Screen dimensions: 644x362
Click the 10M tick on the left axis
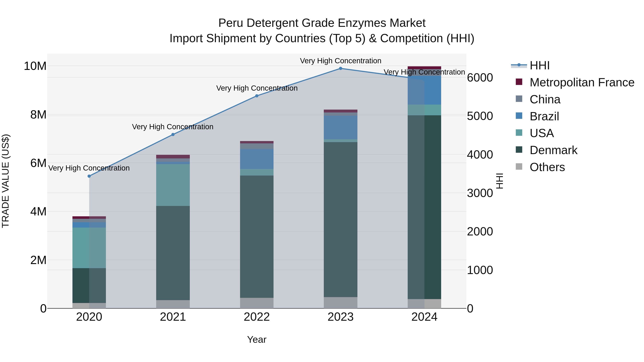click(x=35, y=66)
